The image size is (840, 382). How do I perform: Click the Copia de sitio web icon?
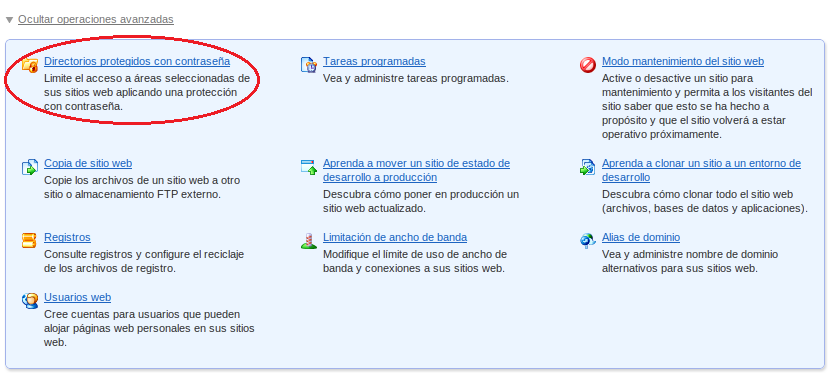30,167
